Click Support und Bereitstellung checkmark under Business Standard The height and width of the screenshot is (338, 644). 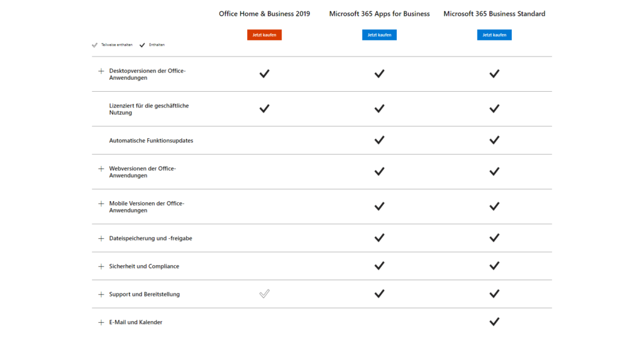(494, 293)
